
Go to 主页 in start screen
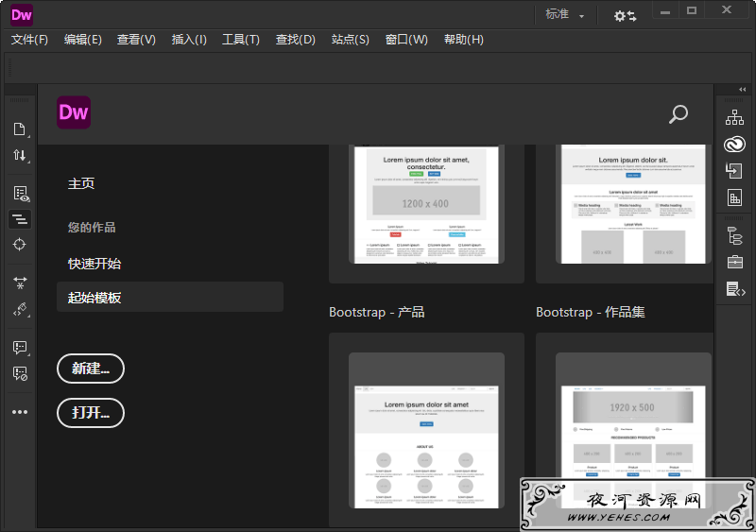81,183
